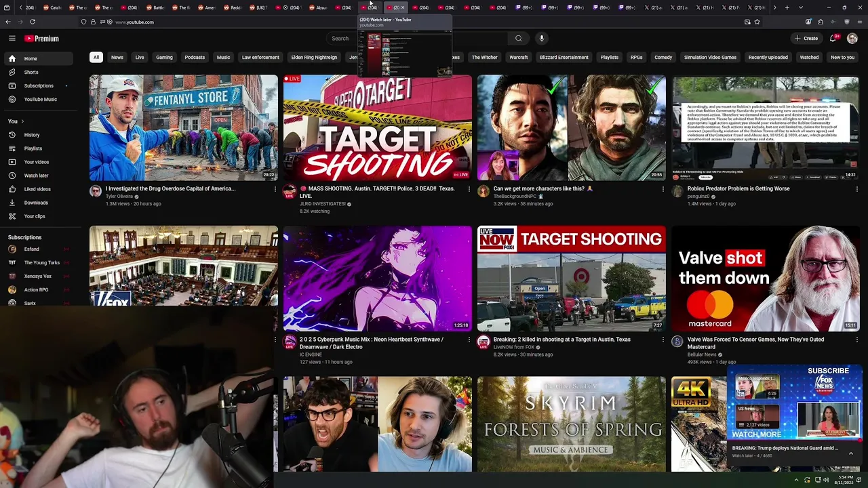The width and height of the screenshot is (868, 488).
Task: Open a new browser tab
Action: coord(787,7)
